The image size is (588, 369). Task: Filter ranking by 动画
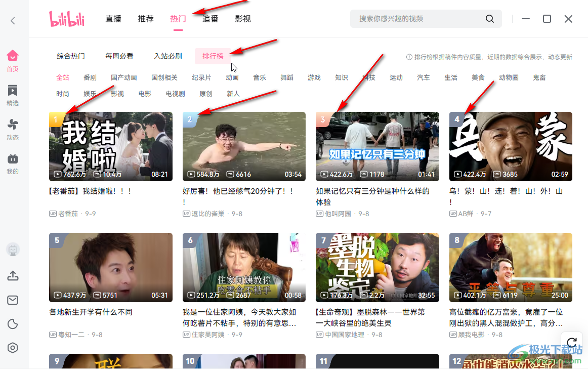click(232, 77)
